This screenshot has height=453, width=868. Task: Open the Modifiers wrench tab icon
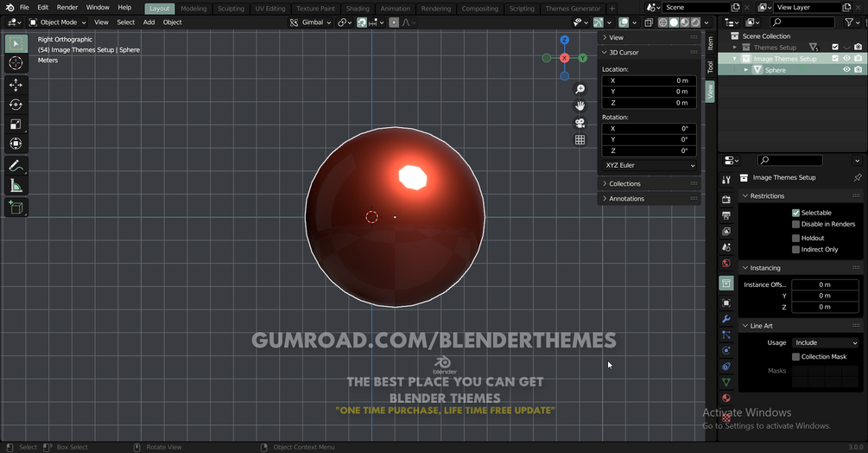pyautogui.click(x=726, y=319)
